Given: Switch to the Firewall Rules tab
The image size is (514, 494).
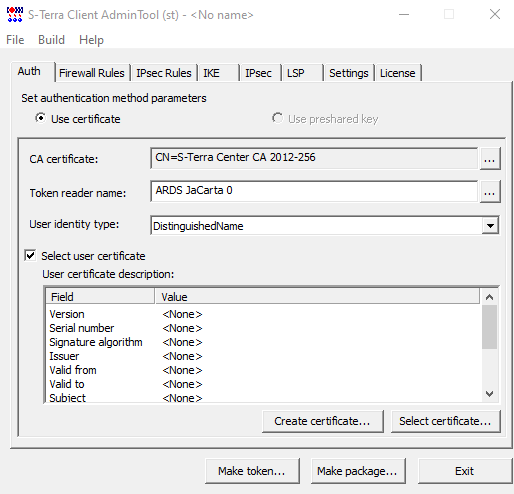Looking at the screenshot, I should [92, 73].
